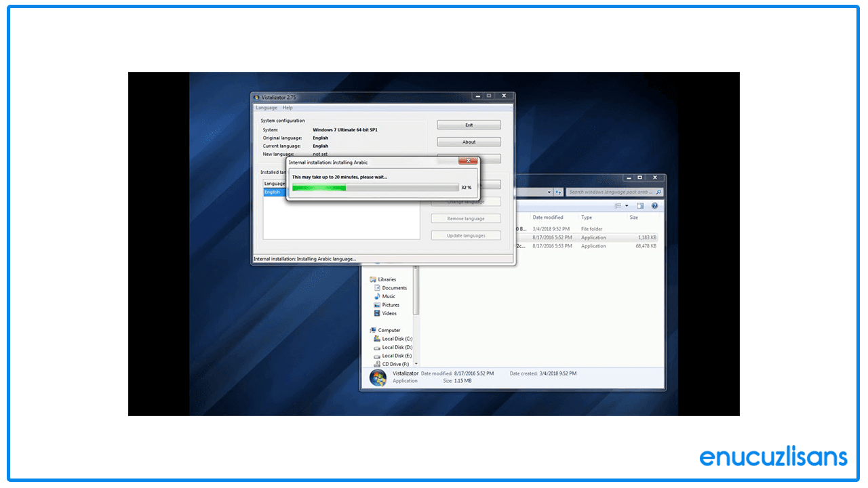Click the Date created value in details pane

point(558,373)
